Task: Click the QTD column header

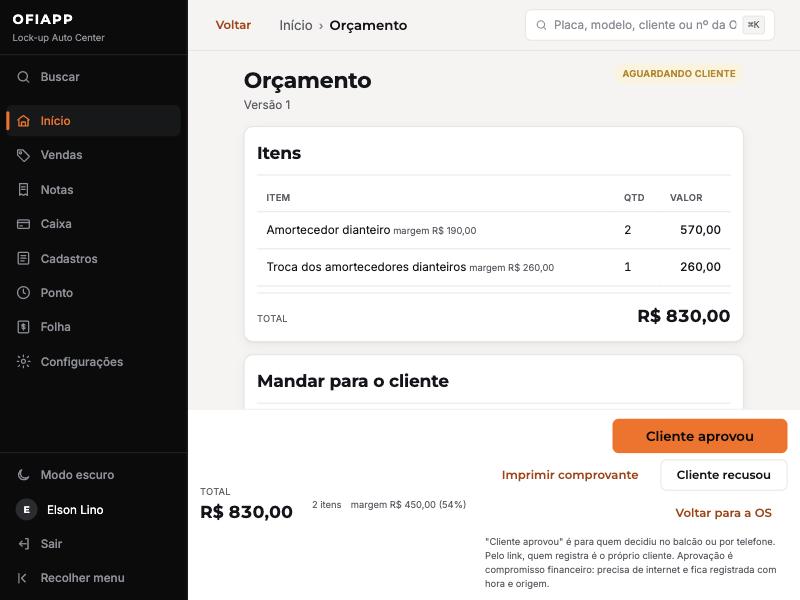Action: click(634, 198)
